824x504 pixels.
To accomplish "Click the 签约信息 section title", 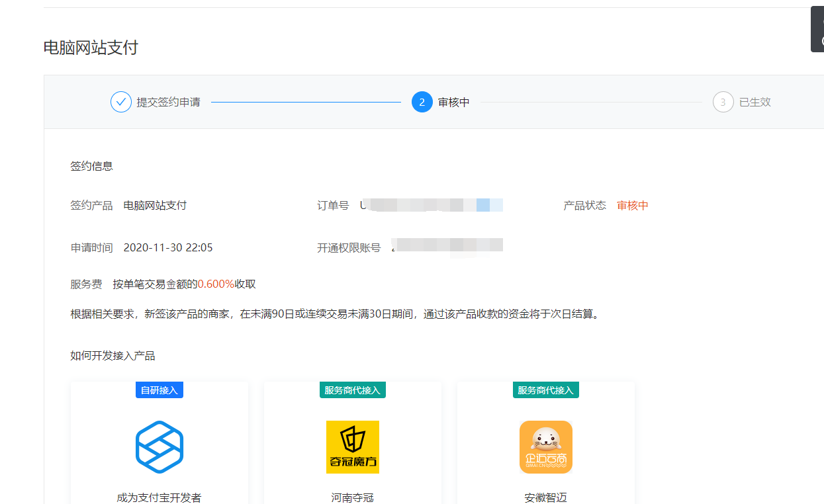I will tap(92, 166).
